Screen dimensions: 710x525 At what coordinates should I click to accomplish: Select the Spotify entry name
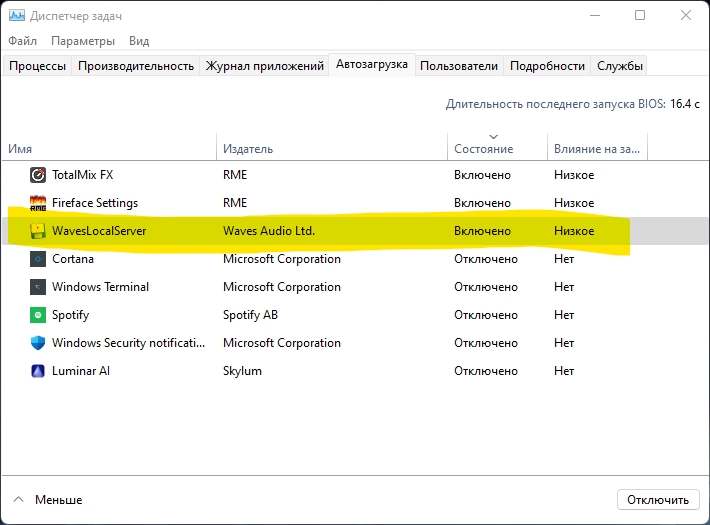pyautogui.click(x=71, y=315)
